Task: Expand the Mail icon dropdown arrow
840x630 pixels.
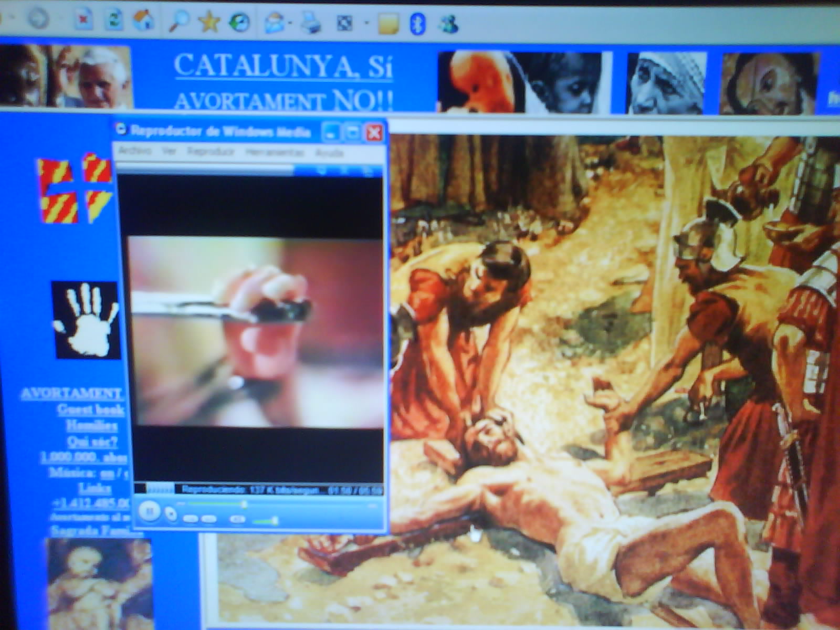Action: [290, 24]
